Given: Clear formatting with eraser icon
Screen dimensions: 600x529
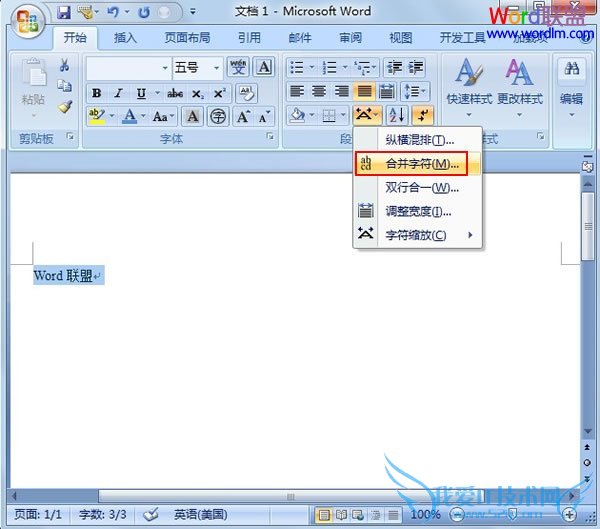Looking at the screenshot, I should point(246,93).
